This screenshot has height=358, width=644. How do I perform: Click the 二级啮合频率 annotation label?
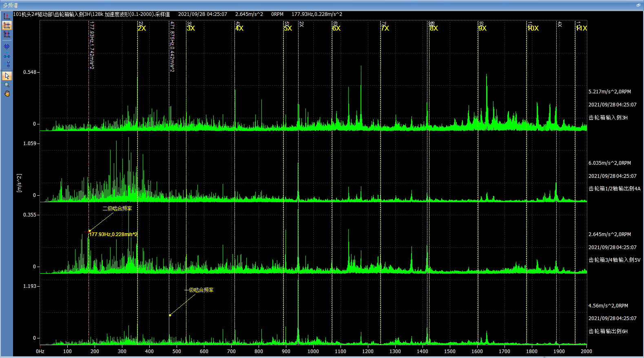pos(117,208)
